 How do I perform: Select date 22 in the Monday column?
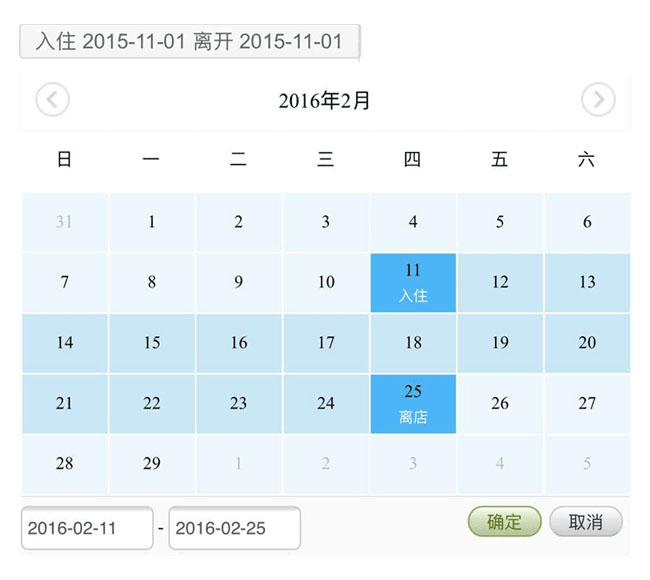[152, 404]
